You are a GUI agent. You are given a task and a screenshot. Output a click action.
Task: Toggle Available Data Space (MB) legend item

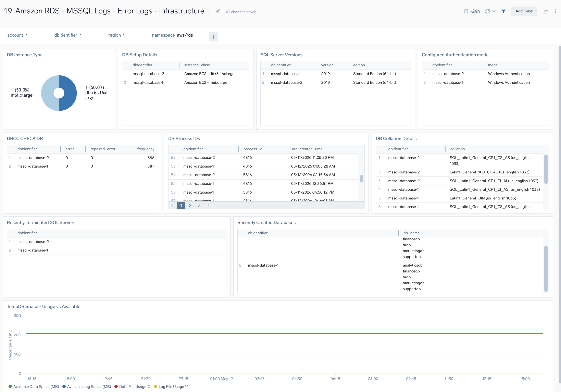pos(34,387)
